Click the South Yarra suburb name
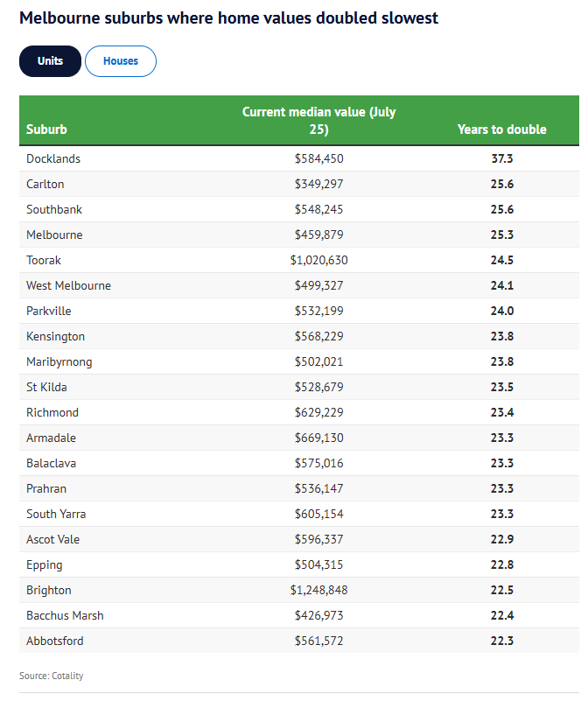The width and height of the screenshot is (588, 701). click(56, 515)
